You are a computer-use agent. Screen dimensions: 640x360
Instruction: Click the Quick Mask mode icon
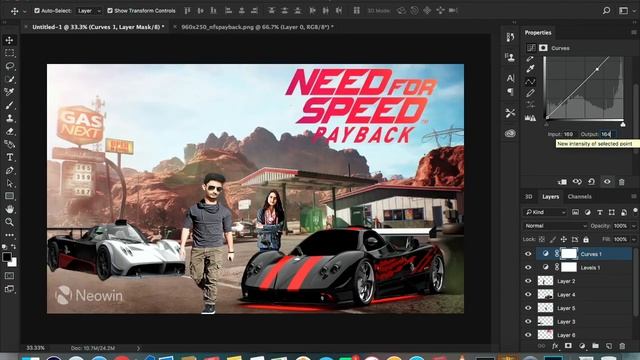(9, 276)
